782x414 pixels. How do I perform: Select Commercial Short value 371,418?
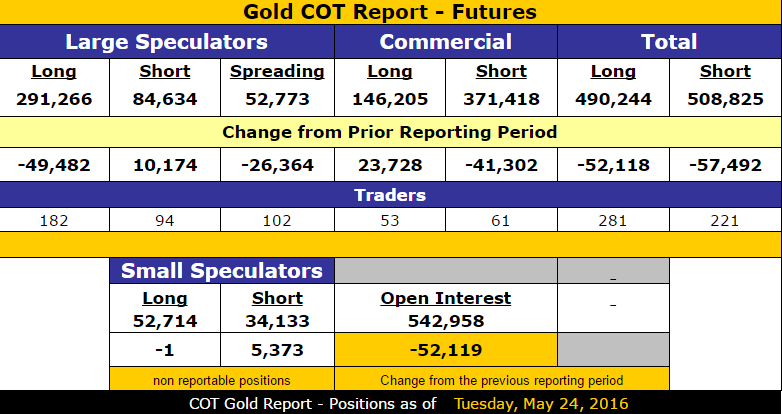[501, 99]
